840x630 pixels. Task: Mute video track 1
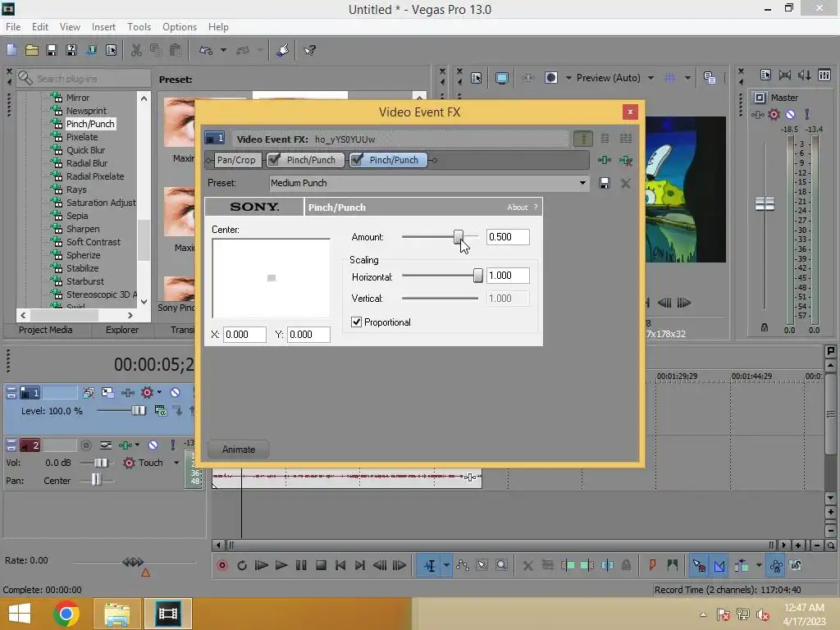point(176,393)
